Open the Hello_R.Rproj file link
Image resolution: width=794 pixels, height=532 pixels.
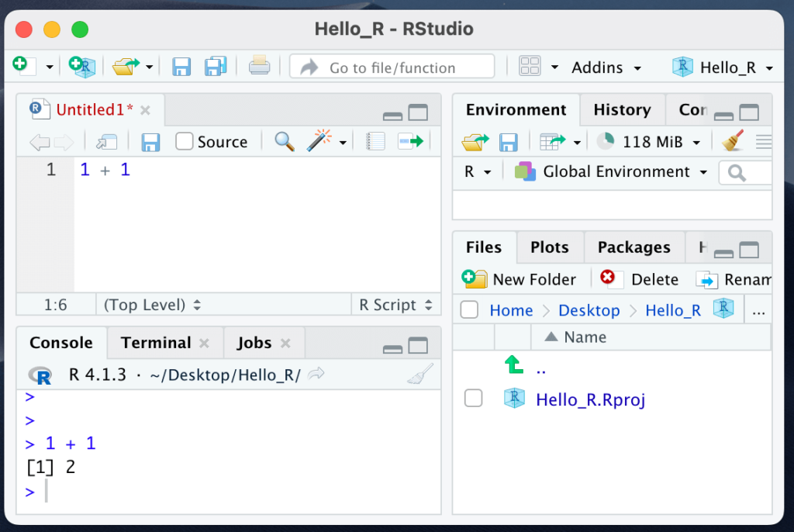pos(590,399)
